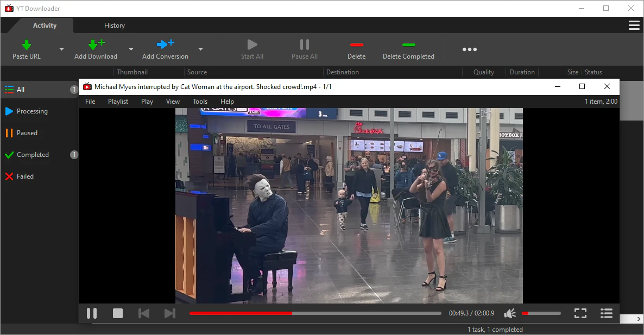Screen dimensions: 644x335
Task: Switch to the History tab
Action: [115, 26]
